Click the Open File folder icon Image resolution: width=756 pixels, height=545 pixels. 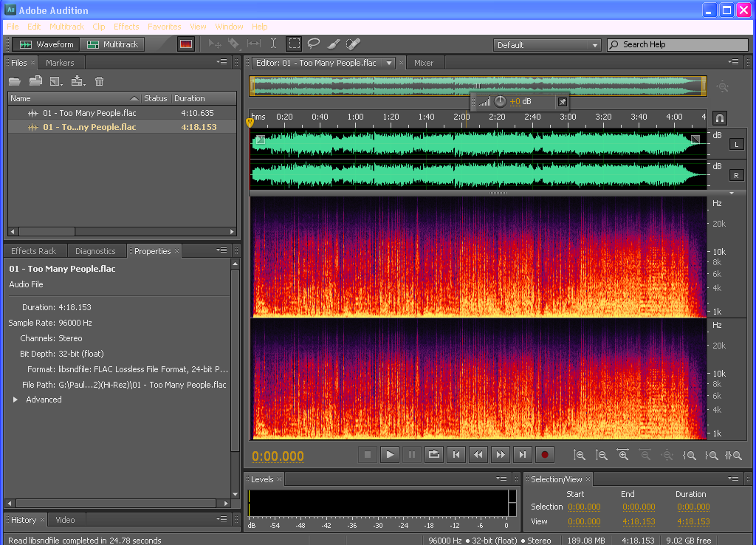point(15,81)
